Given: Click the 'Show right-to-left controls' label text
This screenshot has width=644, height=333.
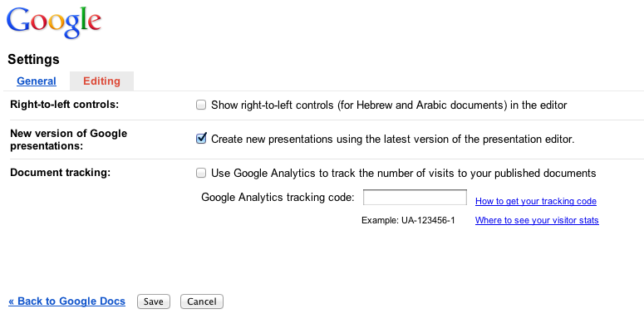Looking at the screenshot, I should 389,105.
